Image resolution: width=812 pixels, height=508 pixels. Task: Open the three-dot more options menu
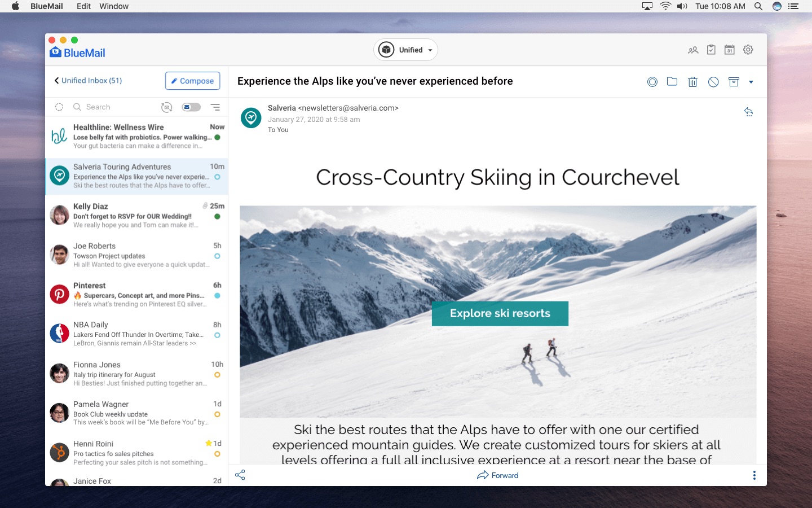click(754, 475)
